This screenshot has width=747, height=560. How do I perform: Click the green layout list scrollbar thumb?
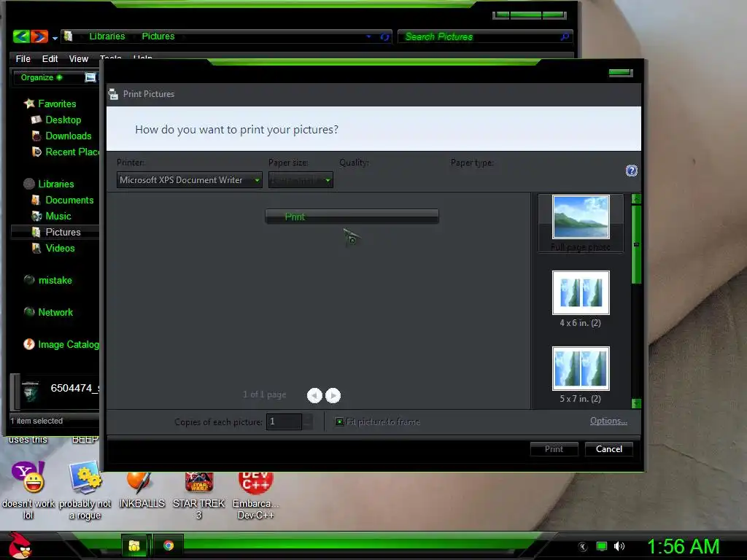point(636,244)
